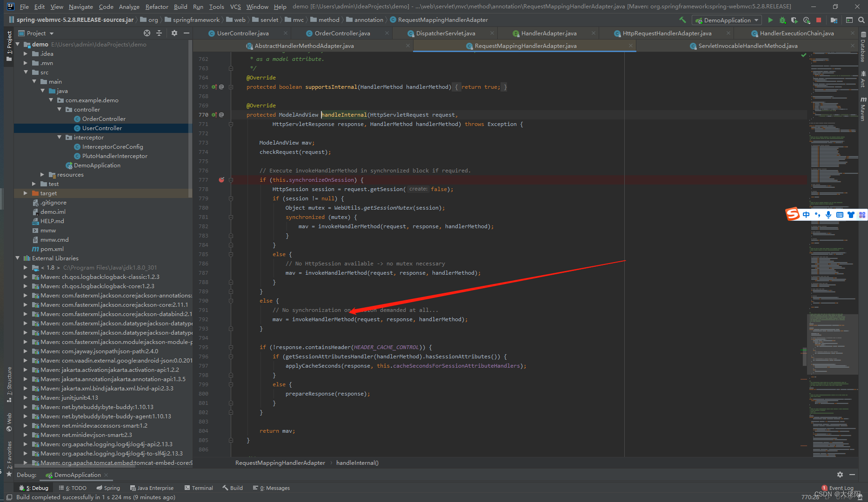Collapse the demo project root node
This screenshot has height=502, width=868.
18,44
